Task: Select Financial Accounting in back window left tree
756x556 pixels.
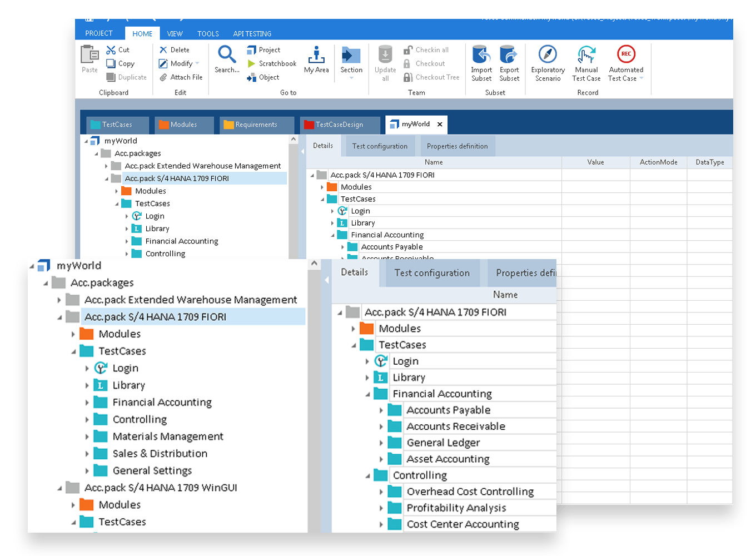Action: pyautogui.click(x=181, y=241)
